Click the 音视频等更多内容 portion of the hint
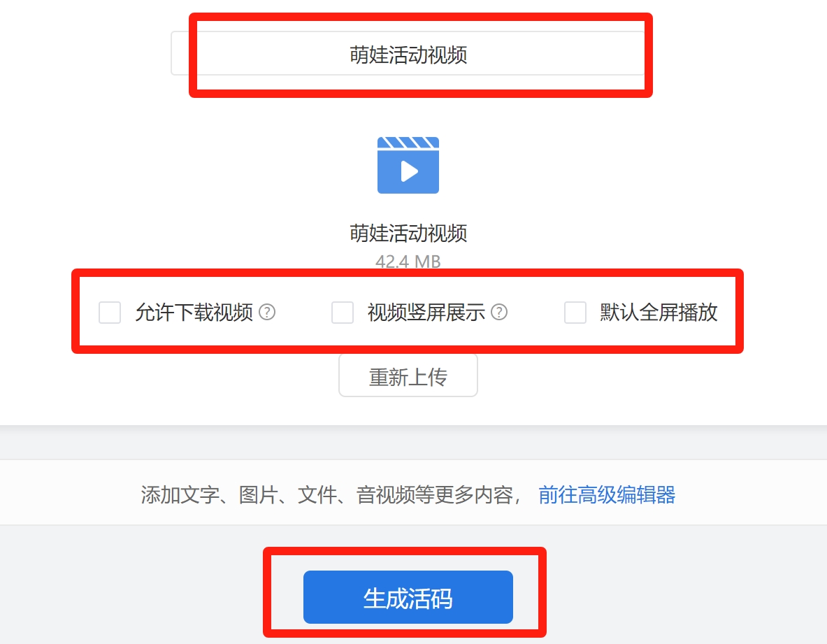 tap(435, 495)
